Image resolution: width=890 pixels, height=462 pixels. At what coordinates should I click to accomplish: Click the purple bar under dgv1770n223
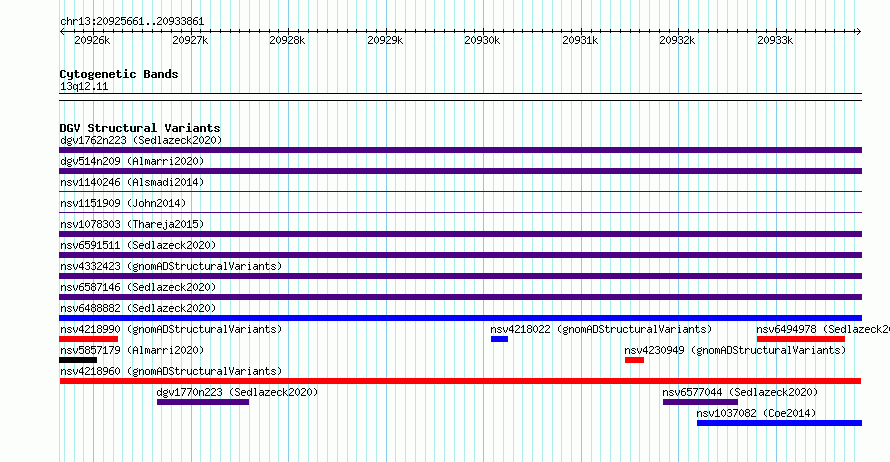pyautogui.click(x=203, y=402)
